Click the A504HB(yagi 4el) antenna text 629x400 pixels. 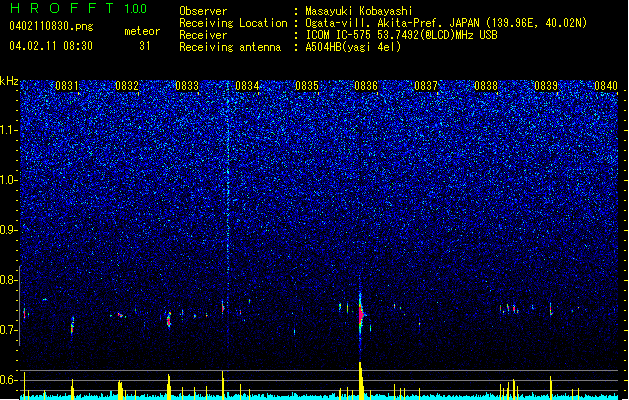(353, 47)
